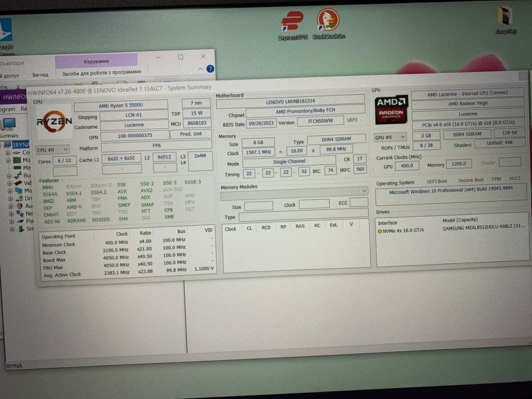
Task: Click the Summary computer icon in HWiNFO toolbar
Action: [x=9, y=125]
